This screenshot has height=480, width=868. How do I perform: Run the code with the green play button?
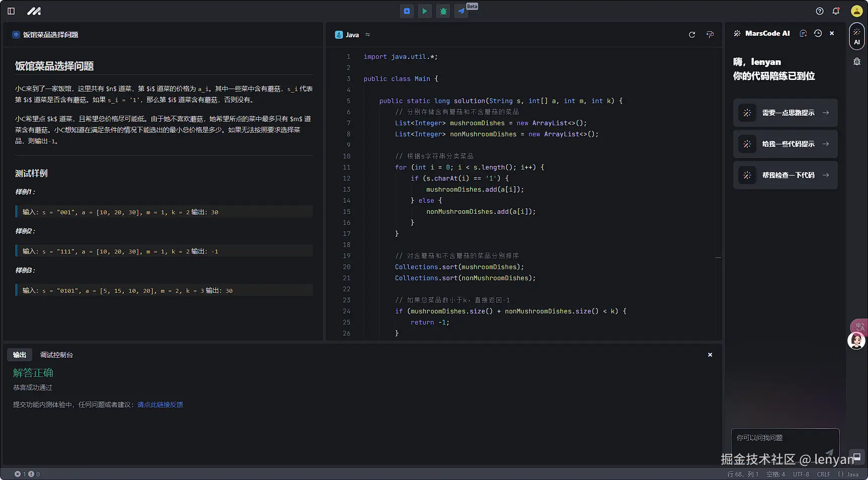tap(425, 11)
